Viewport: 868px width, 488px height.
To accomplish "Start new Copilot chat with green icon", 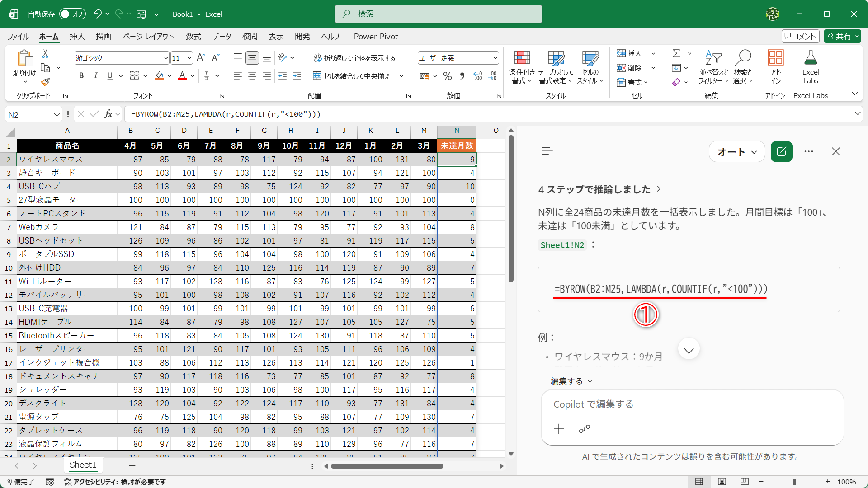I will 782,151.
